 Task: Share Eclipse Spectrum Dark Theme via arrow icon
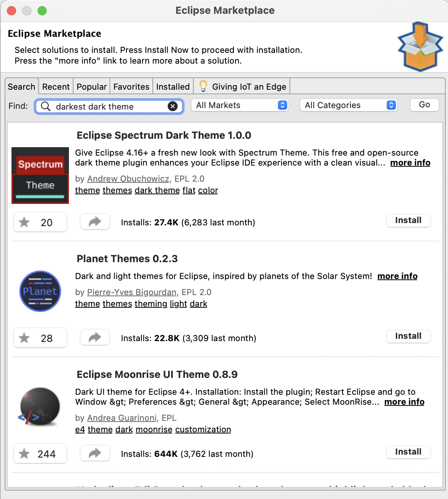(95, 222)
